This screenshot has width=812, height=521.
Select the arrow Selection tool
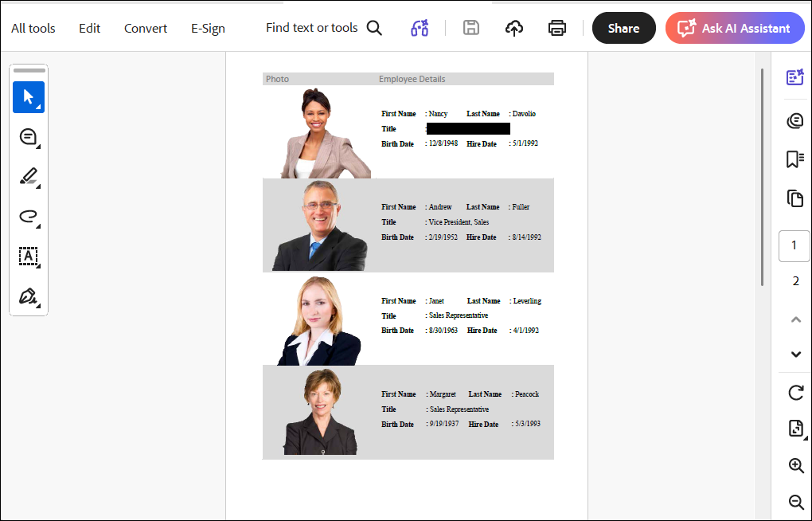pyautogui.click(x=29, y=97)
